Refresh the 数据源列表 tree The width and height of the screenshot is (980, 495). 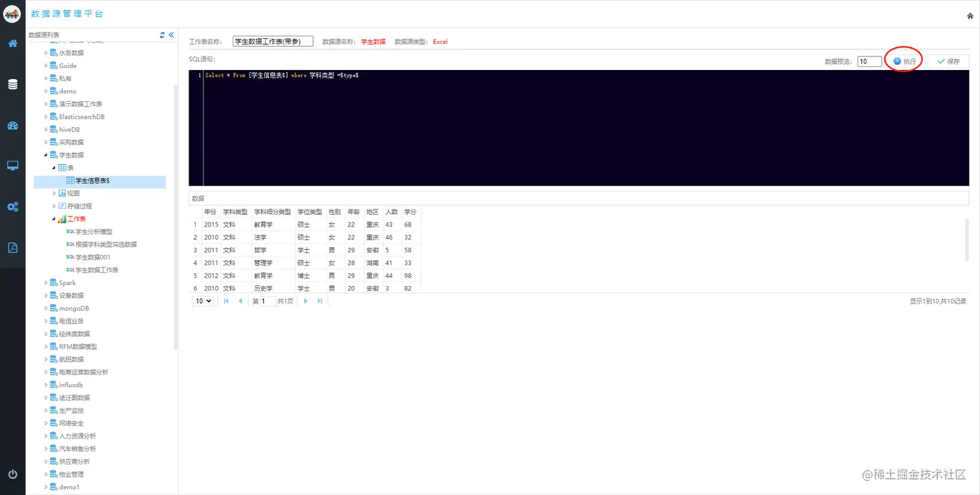pos(162,34)
